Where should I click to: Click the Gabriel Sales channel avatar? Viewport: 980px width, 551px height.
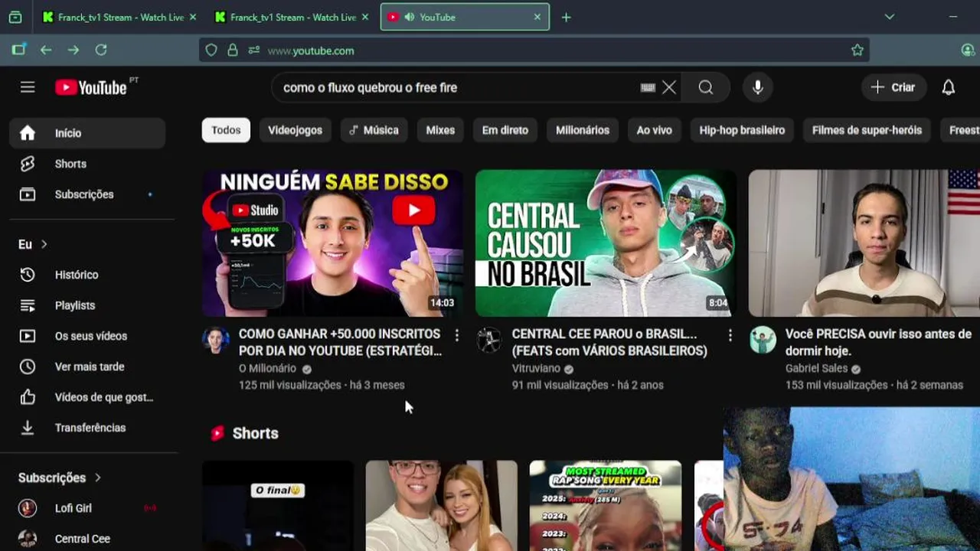point(763,340)
